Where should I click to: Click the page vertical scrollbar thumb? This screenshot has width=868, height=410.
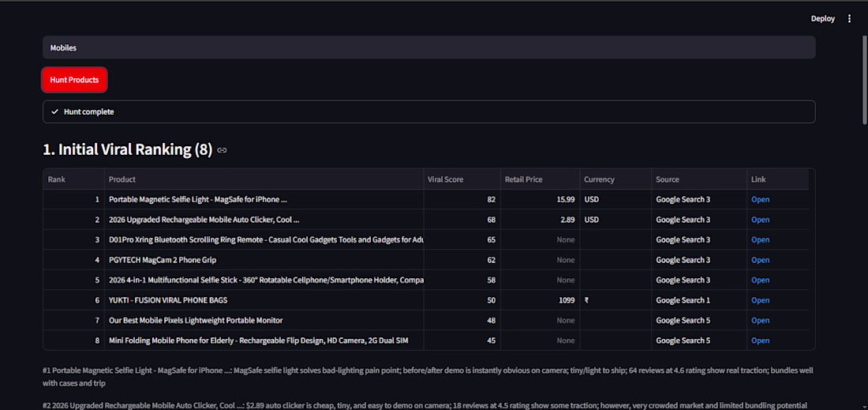pos(865,80)
